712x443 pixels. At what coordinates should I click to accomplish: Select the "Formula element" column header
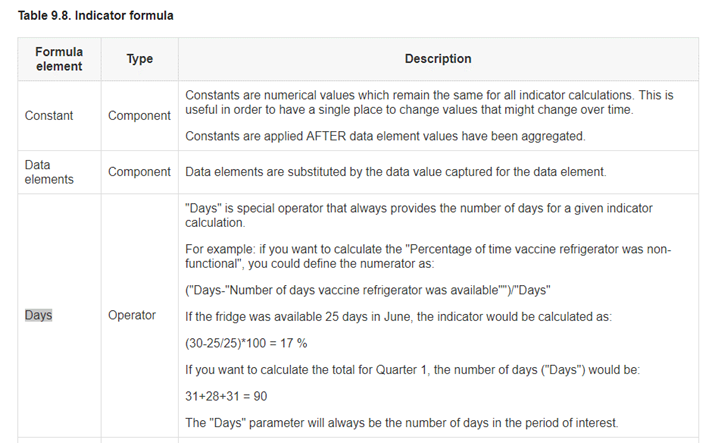point(59,59)
